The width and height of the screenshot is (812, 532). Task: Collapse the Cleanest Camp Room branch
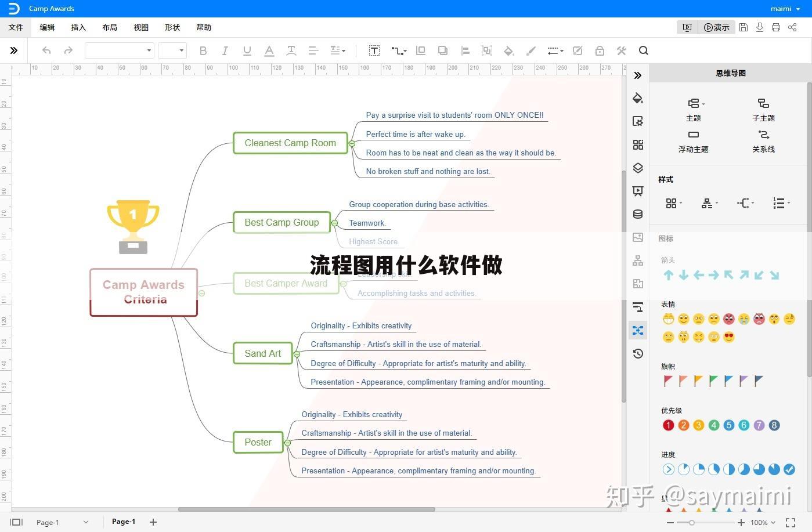(x=352, y=143)
